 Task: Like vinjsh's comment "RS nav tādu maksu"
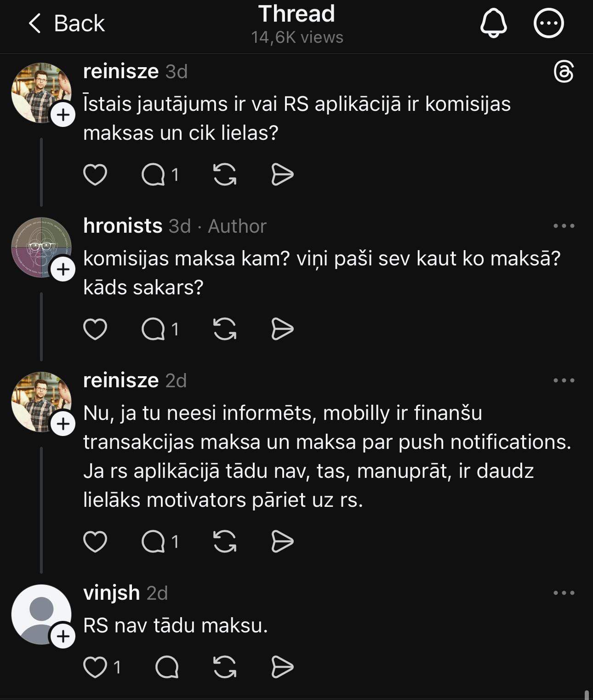point(95,667)
